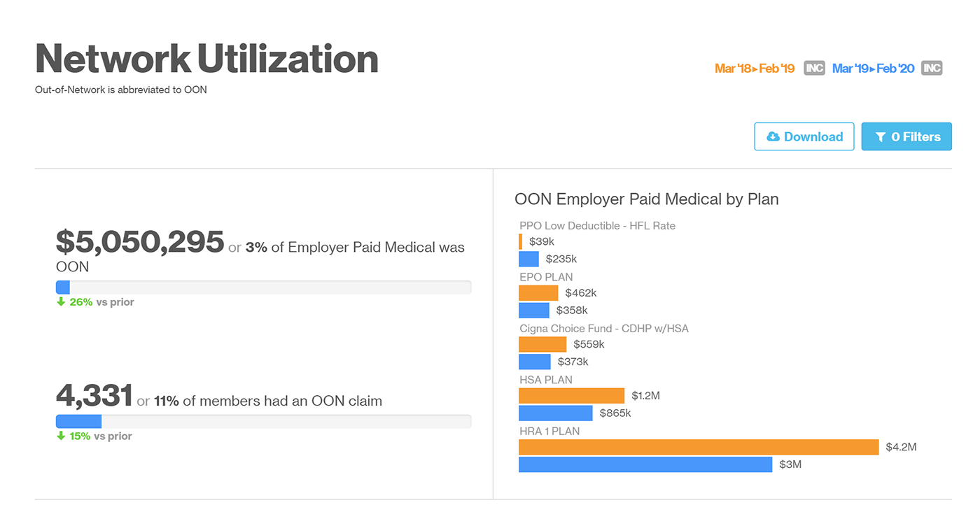
Task: Select the HRA 1 PLAN orange $4.2M bar
Action: 698,447
